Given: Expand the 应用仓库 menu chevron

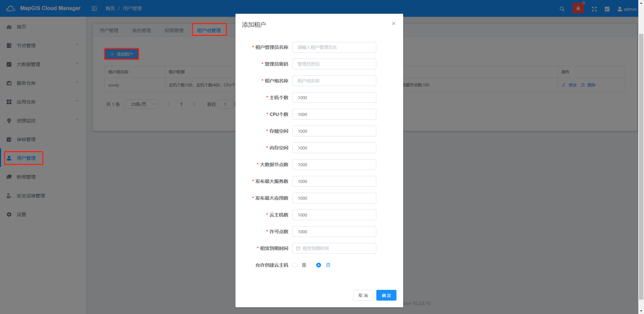Looking at the screenshot, I should point(77,101).
